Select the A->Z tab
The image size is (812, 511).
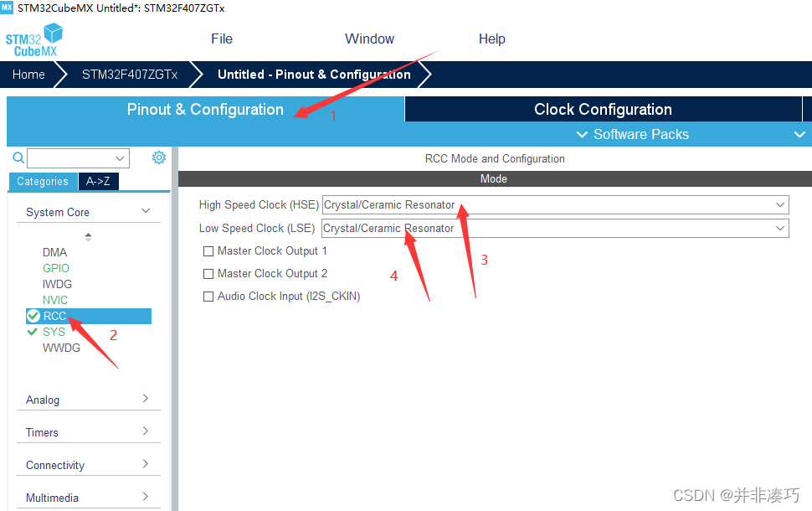tap(99, 182)
